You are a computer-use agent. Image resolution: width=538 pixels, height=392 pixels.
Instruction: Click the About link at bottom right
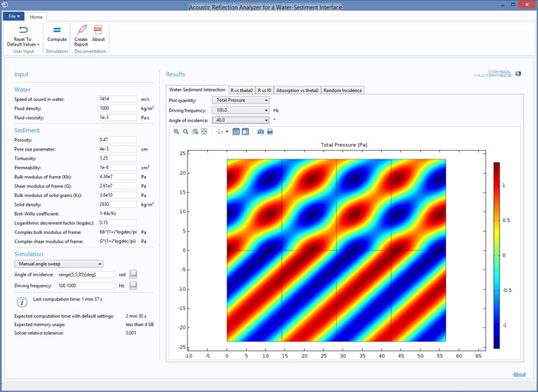(519, 375)
